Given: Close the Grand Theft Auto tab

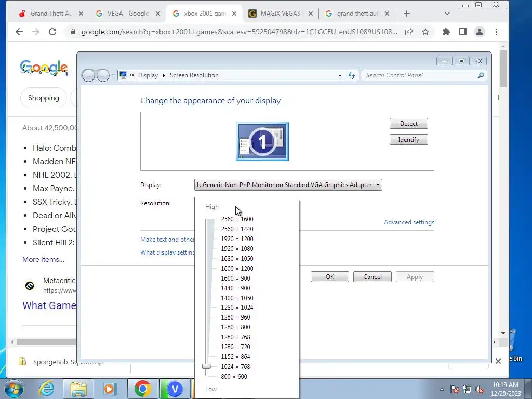Looking at the screenshot, I should point(81,14).
